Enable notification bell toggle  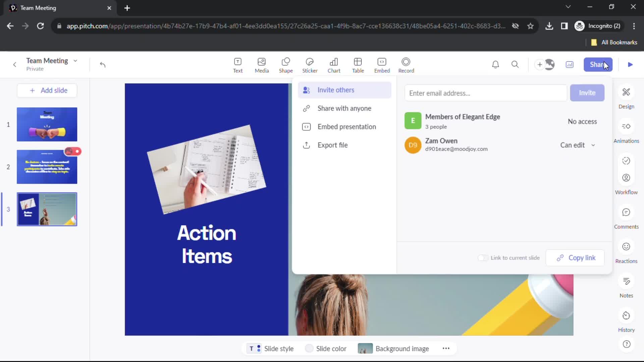pyautogui.click(x=495, y=65)
